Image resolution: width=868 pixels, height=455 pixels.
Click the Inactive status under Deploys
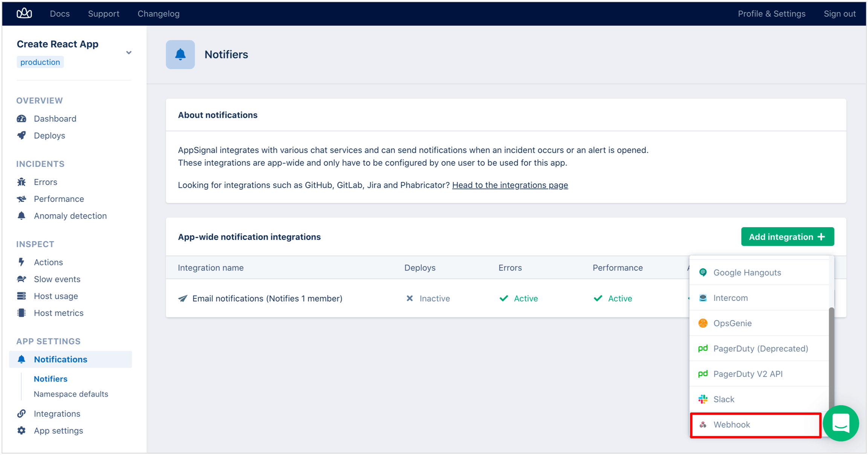428,299
